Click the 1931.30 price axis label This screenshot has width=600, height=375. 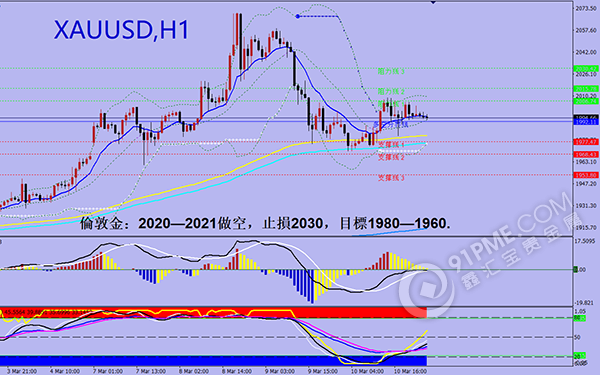point(586,206)
